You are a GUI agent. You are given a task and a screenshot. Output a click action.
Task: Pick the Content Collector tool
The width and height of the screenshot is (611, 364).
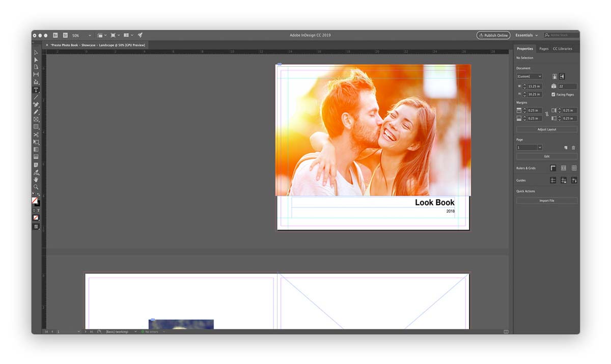click(36, 82)
